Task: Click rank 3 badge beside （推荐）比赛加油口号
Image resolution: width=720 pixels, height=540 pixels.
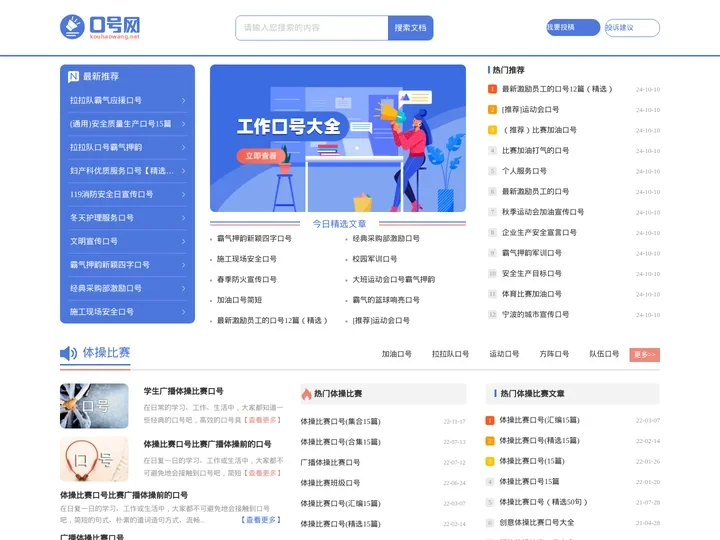Action: 492,130
